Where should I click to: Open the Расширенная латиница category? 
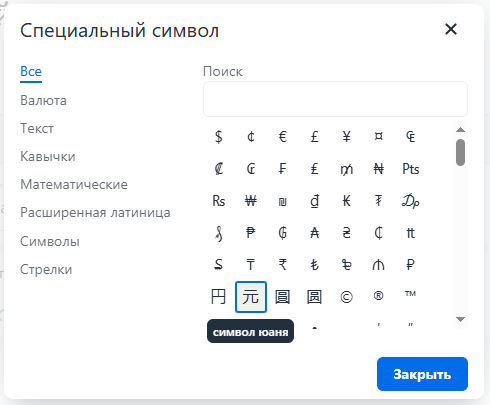click(95, 212)
